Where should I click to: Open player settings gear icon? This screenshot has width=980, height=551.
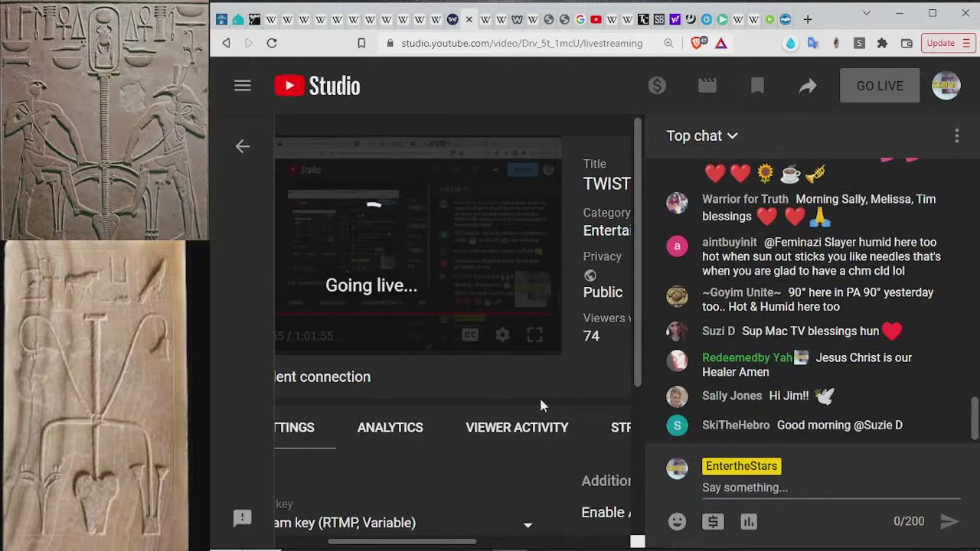(x=502, y=335)
